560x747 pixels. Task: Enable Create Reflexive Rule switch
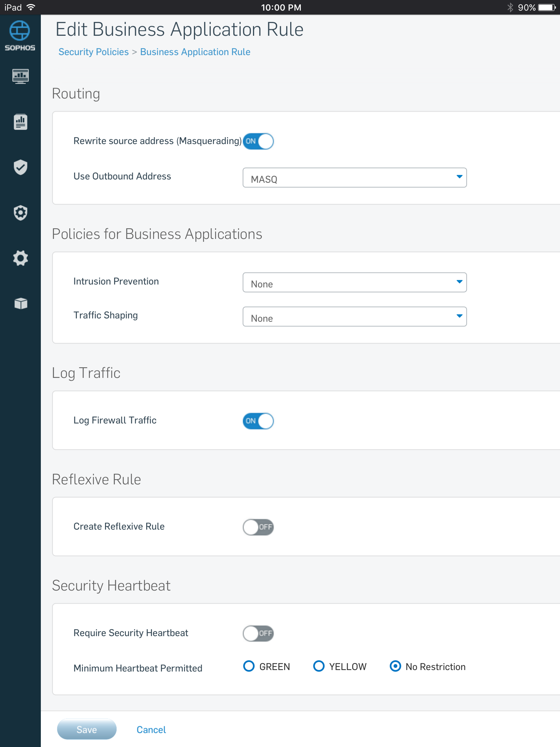coord(258,527)
